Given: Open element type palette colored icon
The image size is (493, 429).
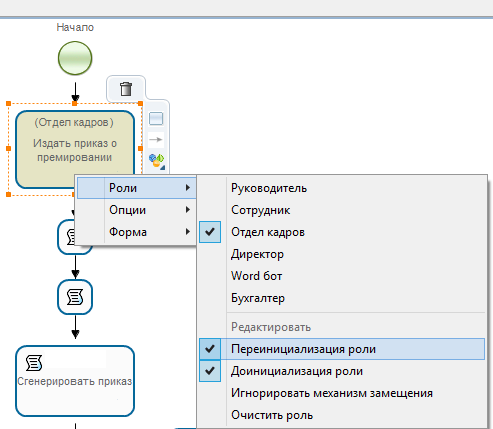Looking at the screenshot, I should pos(156,161).
